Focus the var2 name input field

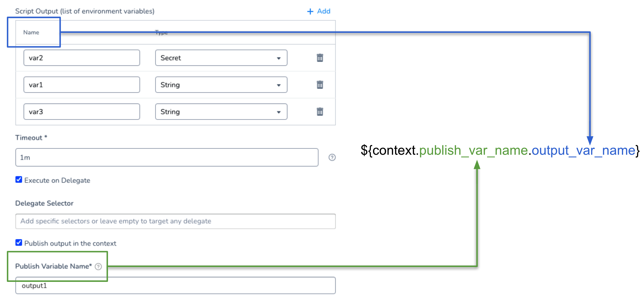(82, 58)
